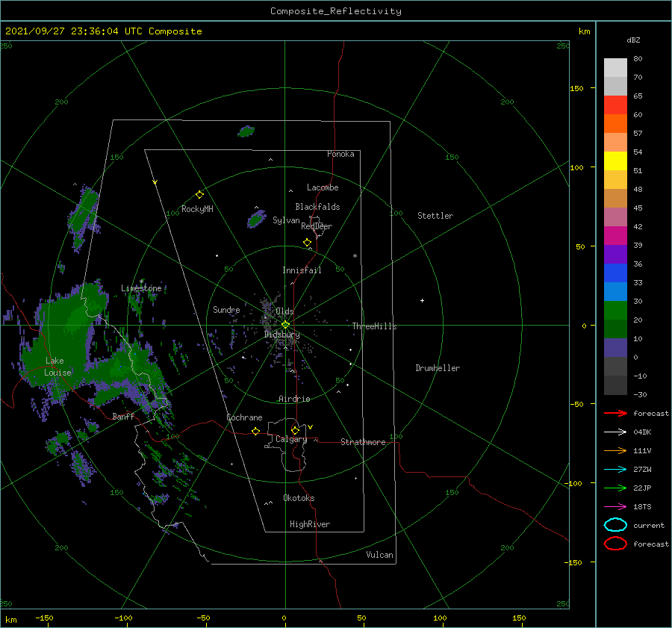Pick the cyan 27ZW arrow symbol
Image resolution: width=672 pixels, height=628 pixels.
(x=615, y=470)
